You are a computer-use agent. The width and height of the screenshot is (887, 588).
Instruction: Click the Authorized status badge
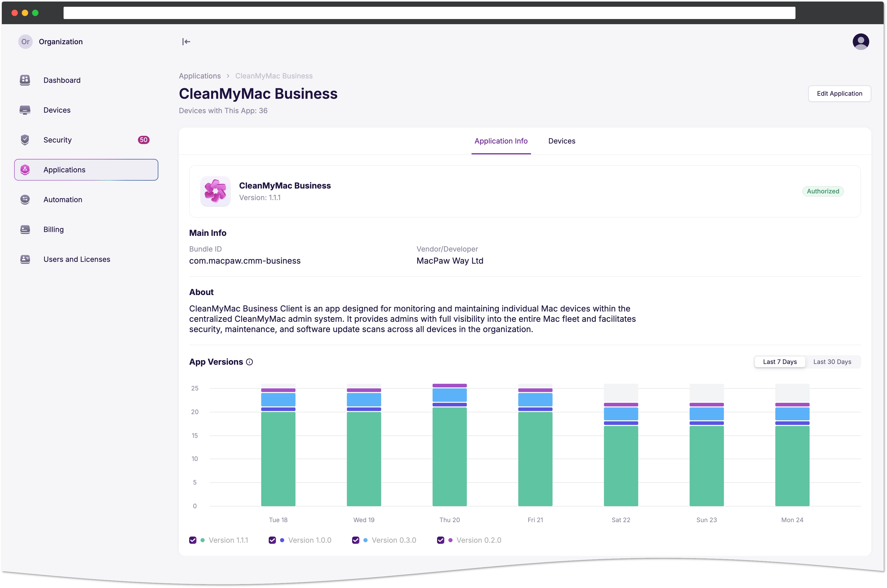(x=823, y=191)
